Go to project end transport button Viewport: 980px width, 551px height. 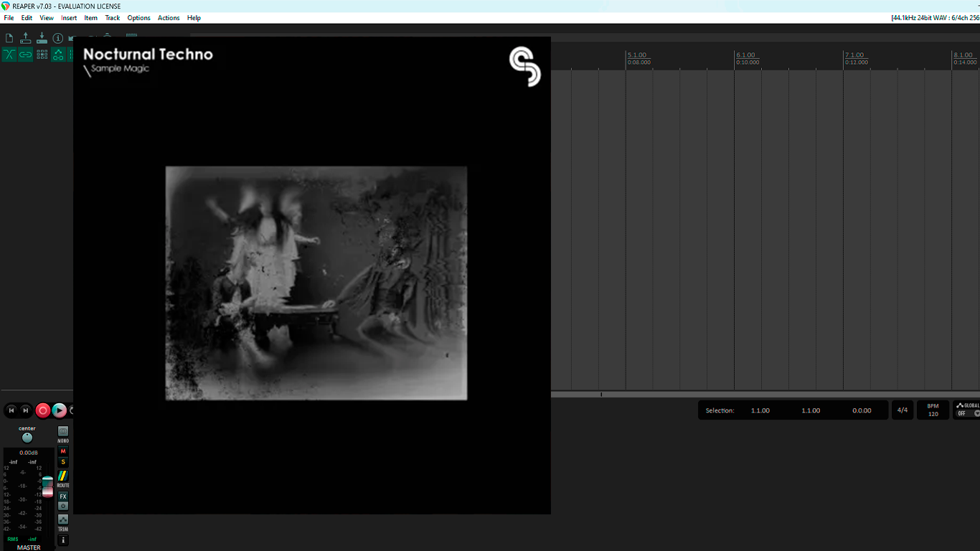[x=26, y=410]
